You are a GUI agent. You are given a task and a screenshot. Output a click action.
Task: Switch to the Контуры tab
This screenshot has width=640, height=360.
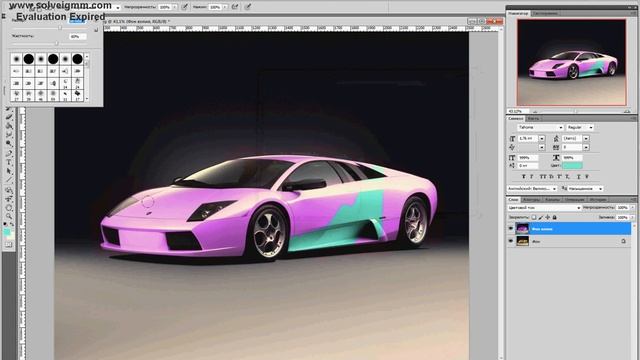531,200
